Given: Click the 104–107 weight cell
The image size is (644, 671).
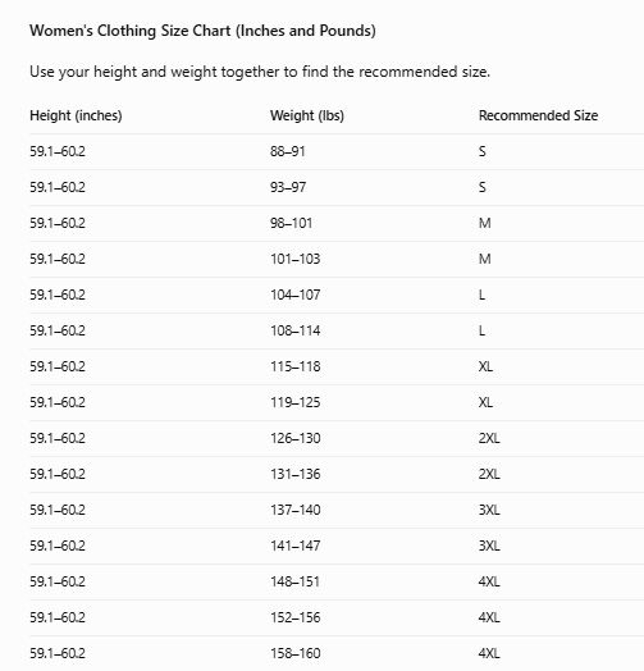Looking at the screenshot, I should coord(295,295).
